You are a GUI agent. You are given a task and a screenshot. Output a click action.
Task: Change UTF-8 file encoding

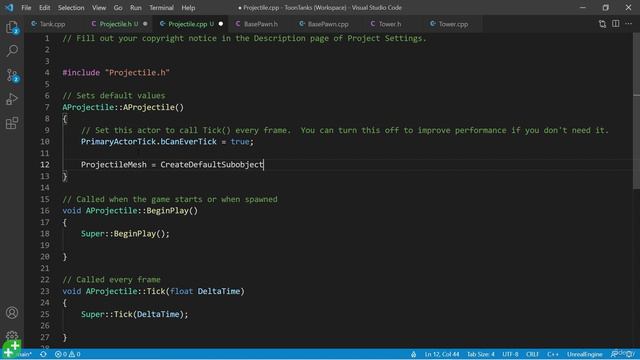[x=510, y=354]
